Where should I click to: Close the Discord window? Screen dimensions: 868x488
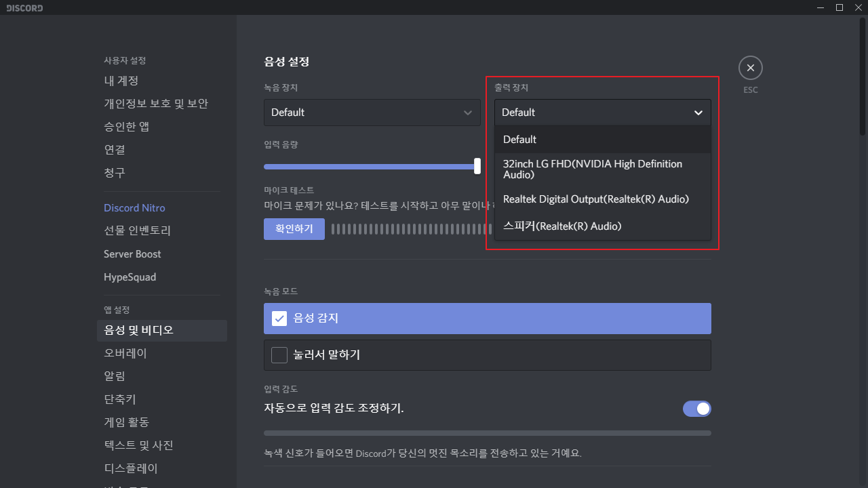coord(859,7)
